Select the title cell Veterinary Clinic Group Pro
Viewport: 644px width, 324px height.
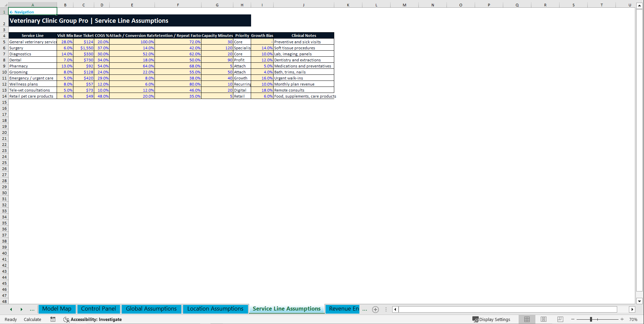(130, 20)
